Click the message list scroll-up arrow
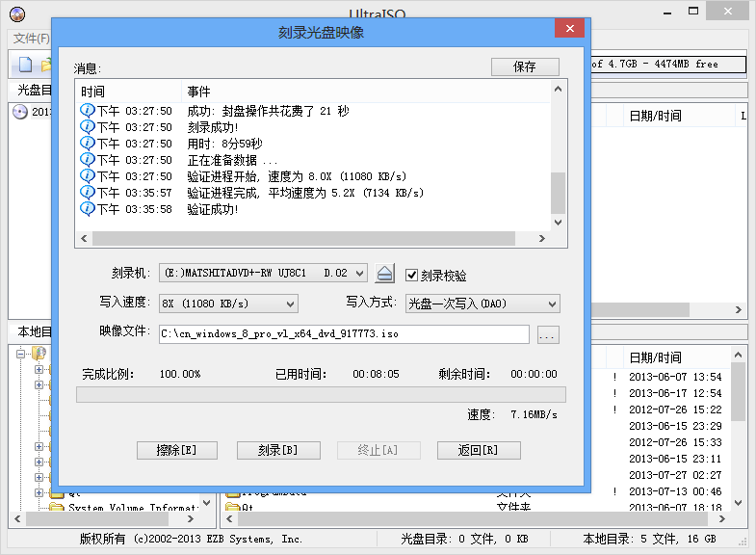 tap(558, 89)
